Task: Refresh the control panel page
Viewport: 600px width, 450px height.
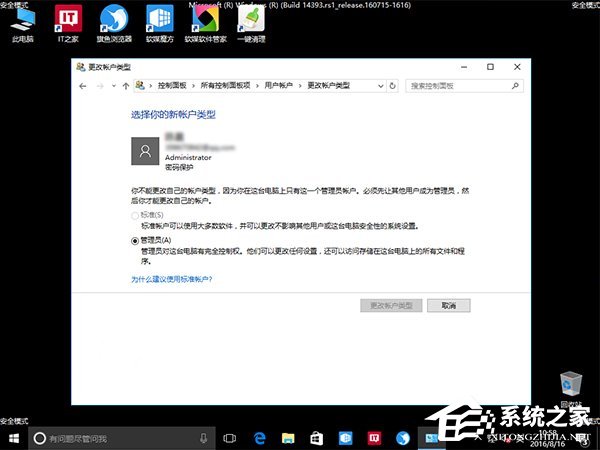Action: (x=393, y=86)
